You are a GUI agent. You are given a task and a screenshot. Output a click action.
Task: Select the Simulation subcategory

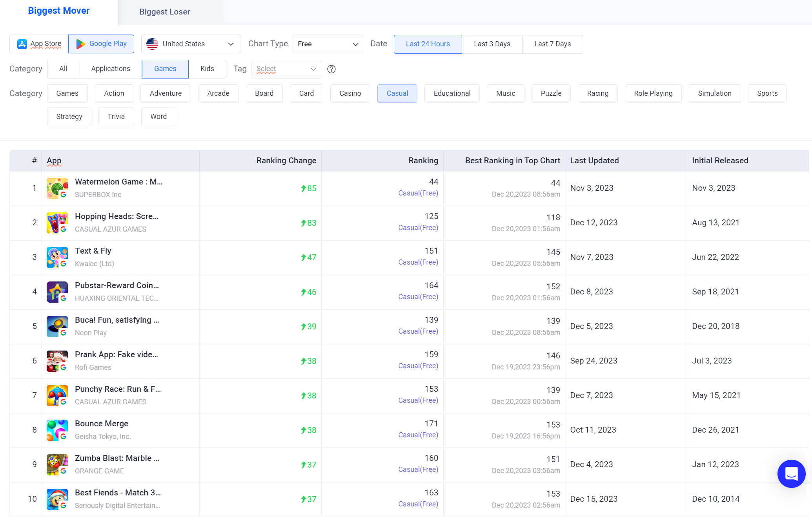pos(715,93)
